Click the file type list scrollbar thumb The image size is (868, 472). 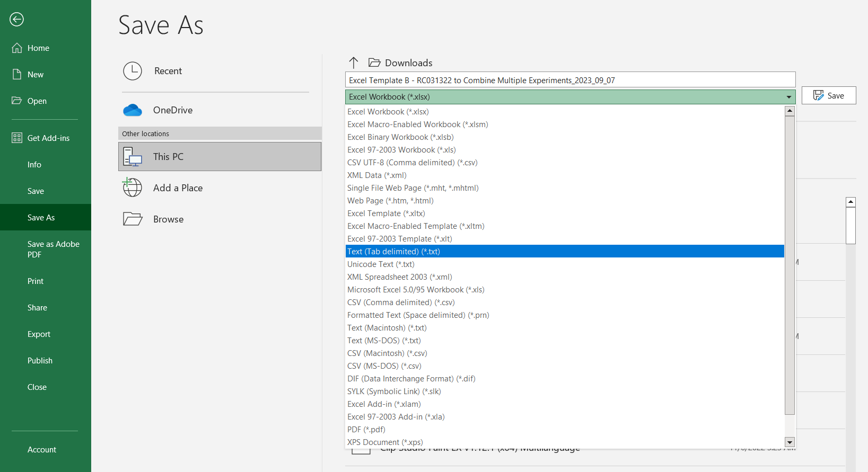tap(790, 265)
